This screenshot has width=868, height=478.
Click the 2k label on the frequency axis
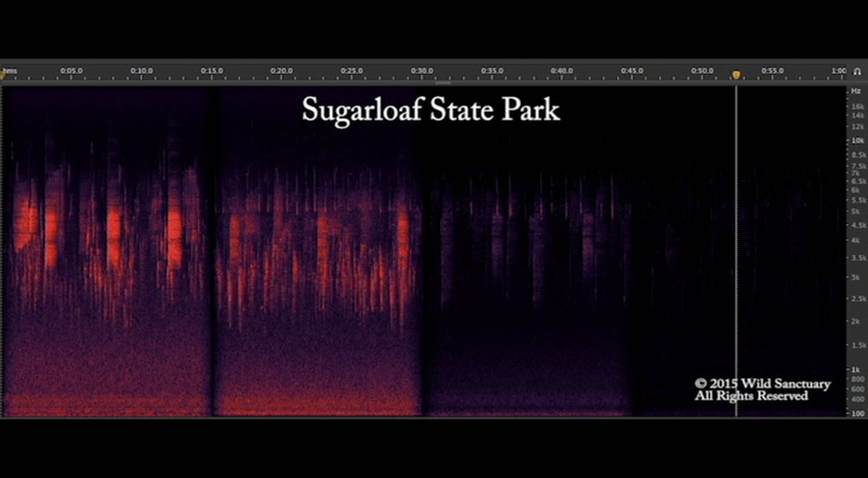point(855,321)
